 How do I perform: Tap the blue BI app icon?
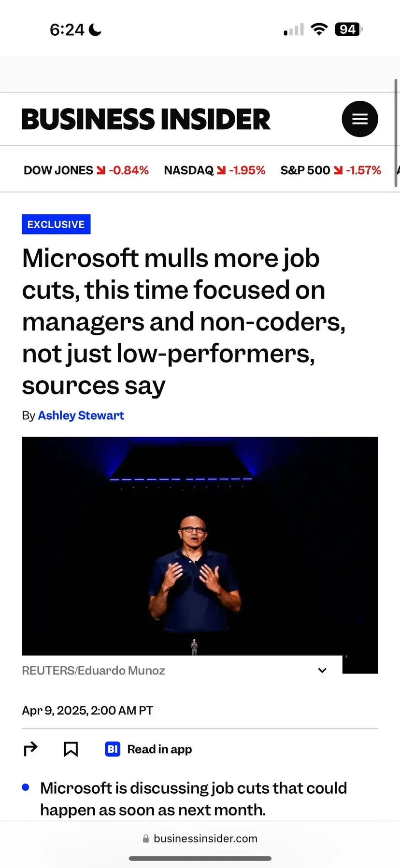tap(112, 749)
